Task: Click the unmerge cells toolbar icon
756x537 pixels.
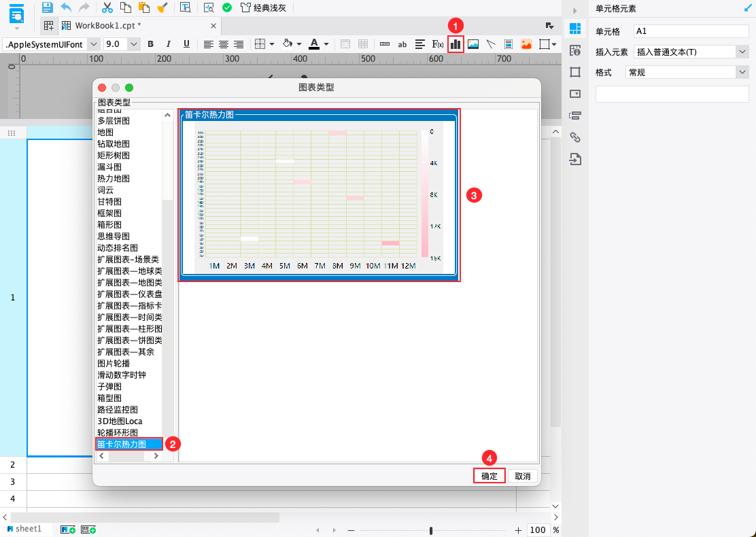Action: (x=363, y=44)
